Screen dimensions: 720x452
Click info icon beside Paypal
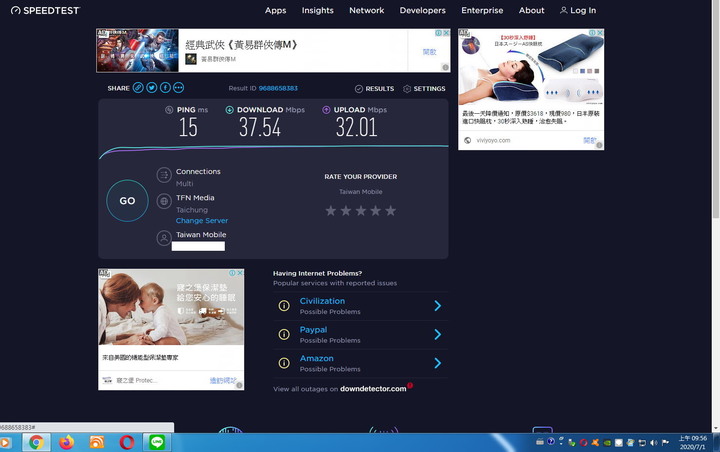284,334
